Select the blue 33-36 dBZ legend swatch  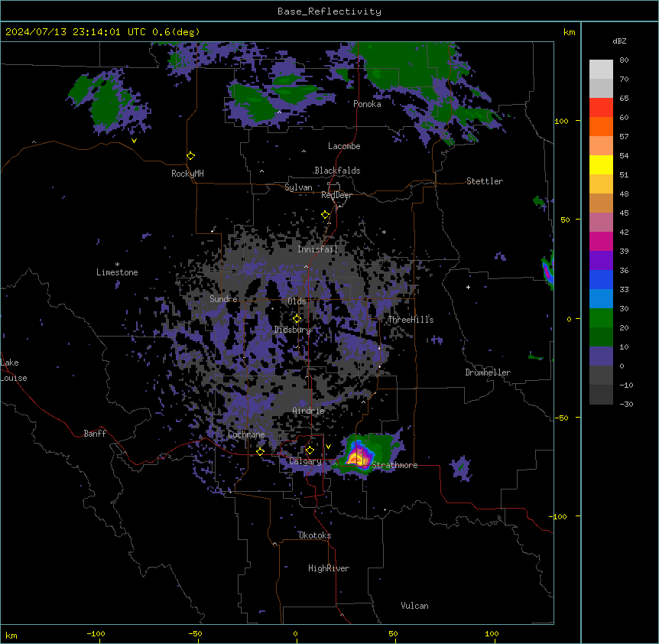click(601, 279)
